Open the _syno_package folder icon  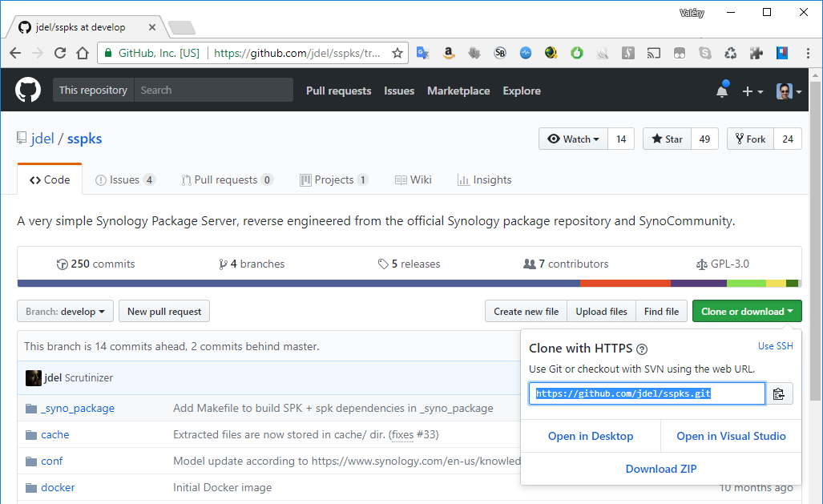[x=31, y=409]
